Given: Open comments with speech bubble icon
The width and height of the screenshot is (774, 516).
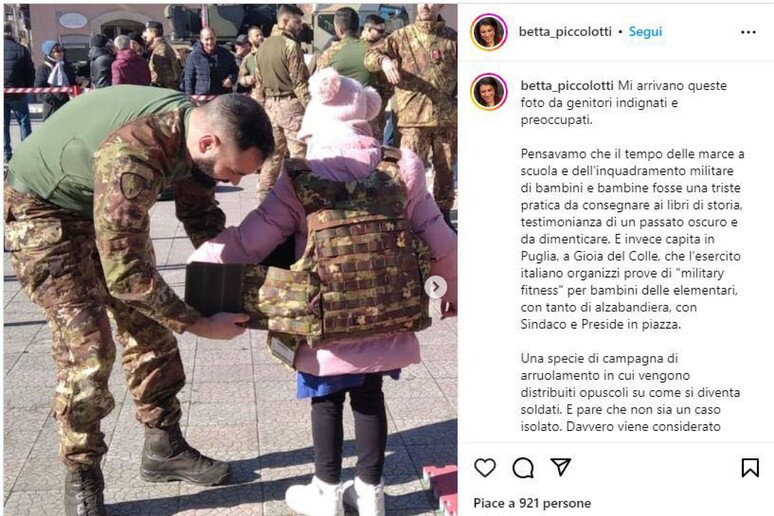Looking at the screenshot, I should 523,468.
